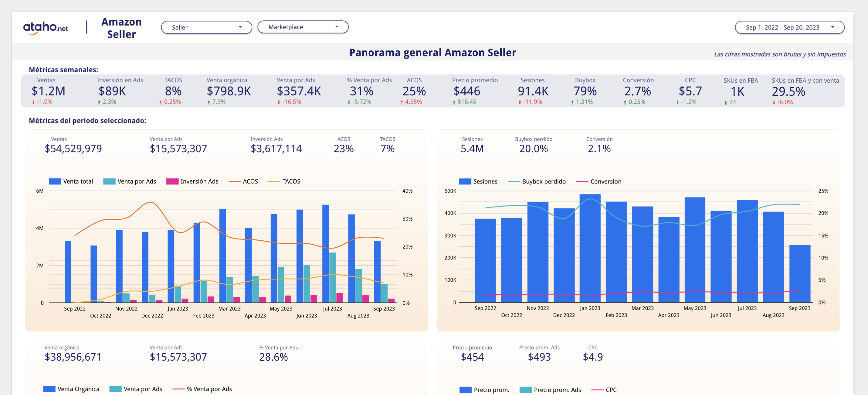Click the period TACOS 7% value
Image resolution: width=868 pixels, height=395 pixels.
point(387,148)
